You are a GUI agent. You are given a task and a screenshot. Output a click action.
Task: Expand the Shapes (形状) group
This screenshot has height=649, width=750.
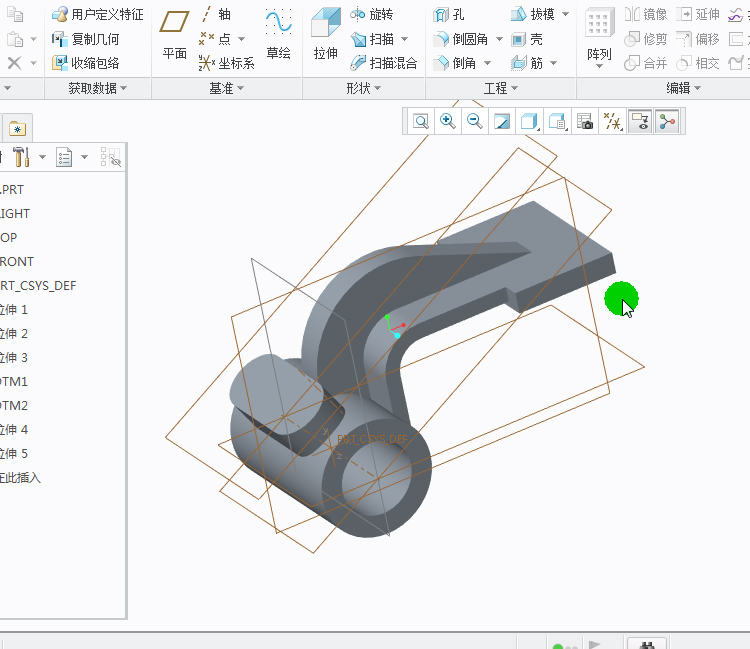[x=364, y=88]
